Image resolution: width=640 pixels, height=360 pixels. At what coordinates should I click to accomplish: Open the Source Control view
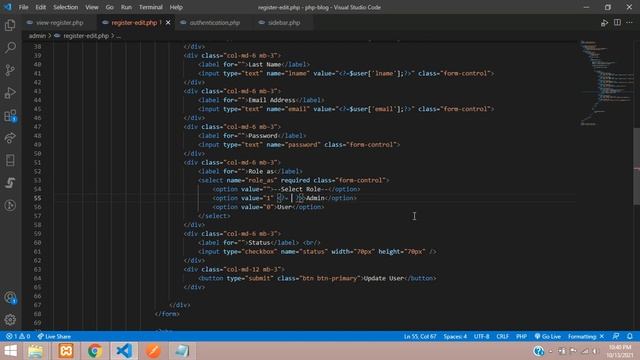click(x=10, y=70)
